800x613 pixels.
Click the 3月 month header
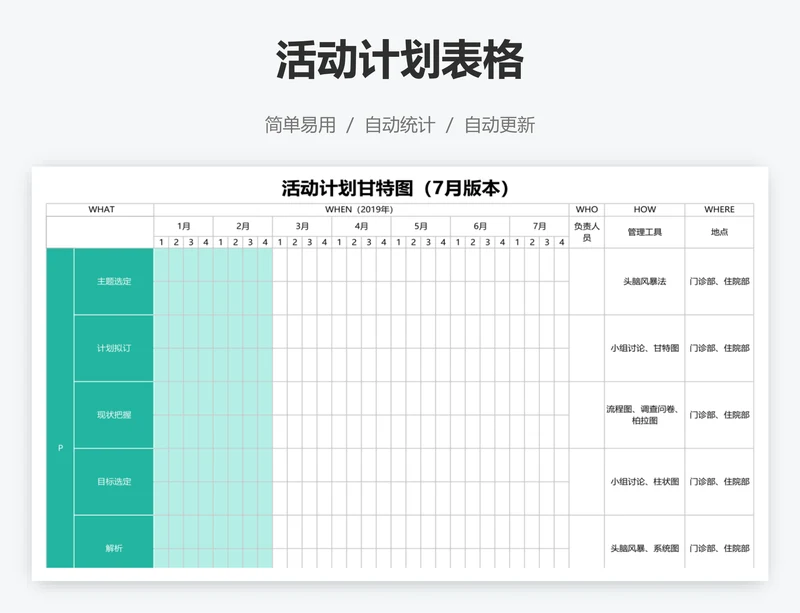click(x=302, y=226)
